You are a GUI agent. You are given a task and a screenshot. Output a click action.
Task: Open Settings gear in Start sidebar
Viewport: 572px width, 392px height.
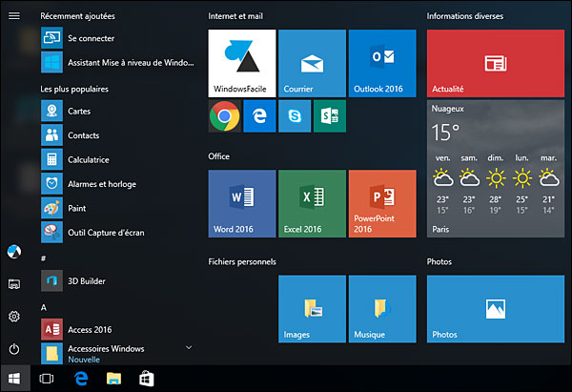click(14, 317)
